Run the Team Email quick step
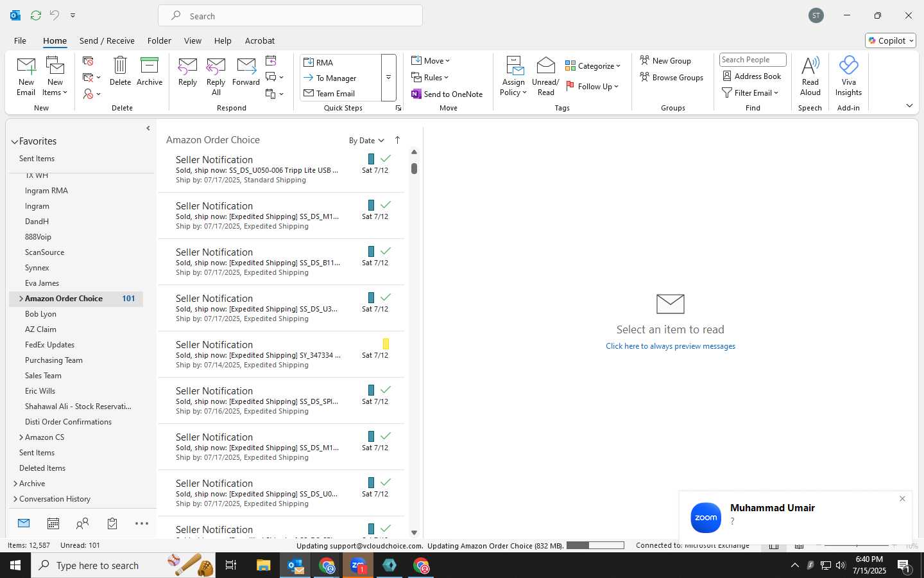The image size is (924, 578). [x=341, y=93]
